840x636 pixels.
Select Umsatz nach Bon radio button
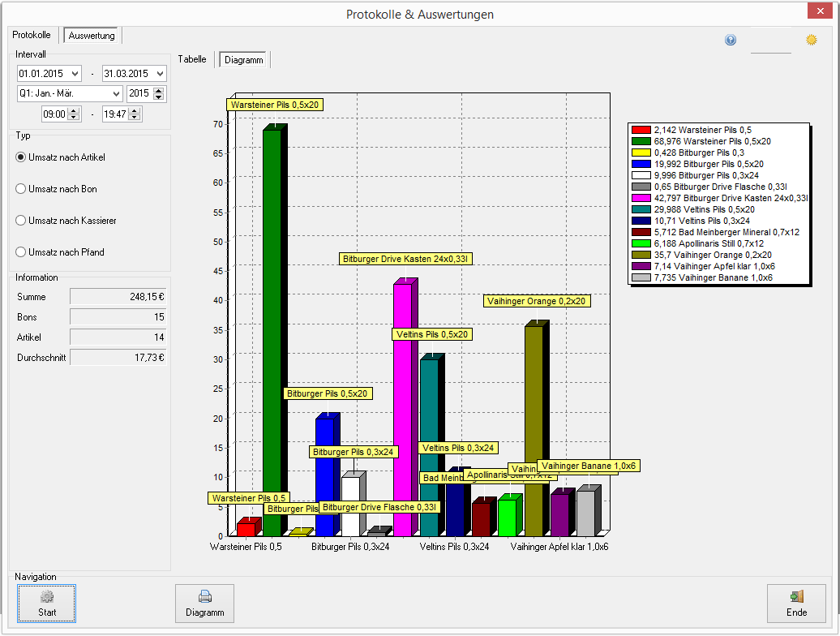21,188
